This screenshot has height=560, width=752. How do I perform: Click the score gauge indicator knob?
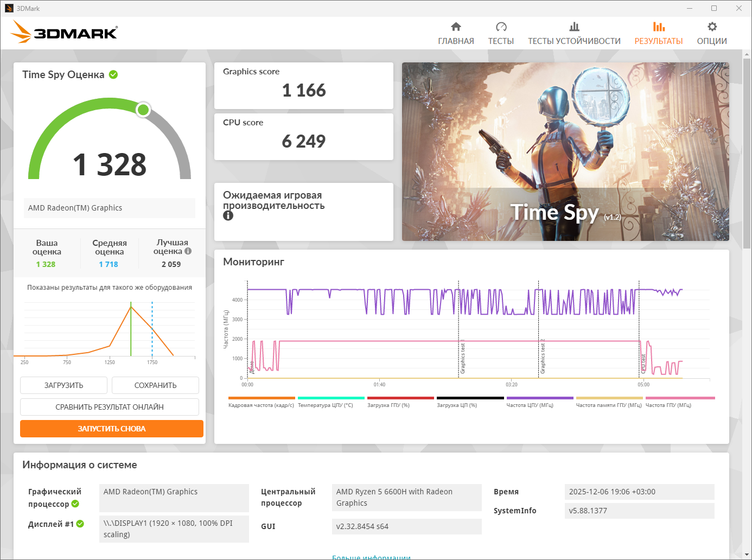point(143,110)
